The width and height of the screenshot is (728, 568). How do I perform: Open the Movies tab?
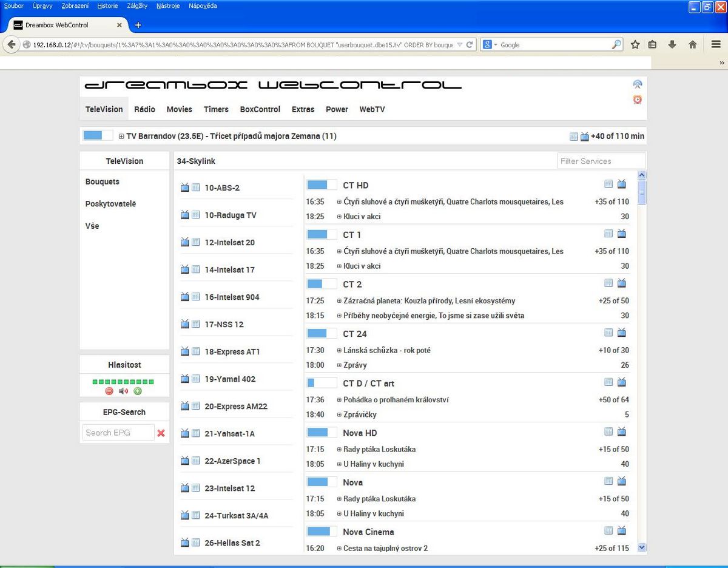click(x=180, y=109)
